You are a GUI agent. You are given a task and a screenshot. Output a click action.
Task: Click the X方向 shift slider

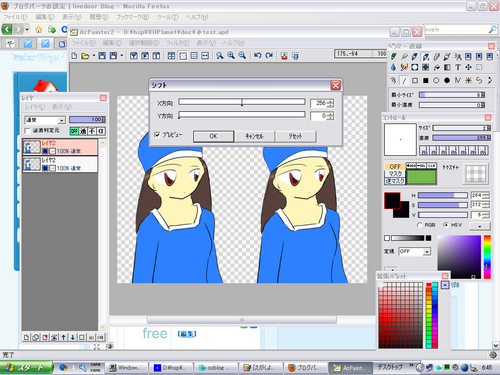[242, 102]
